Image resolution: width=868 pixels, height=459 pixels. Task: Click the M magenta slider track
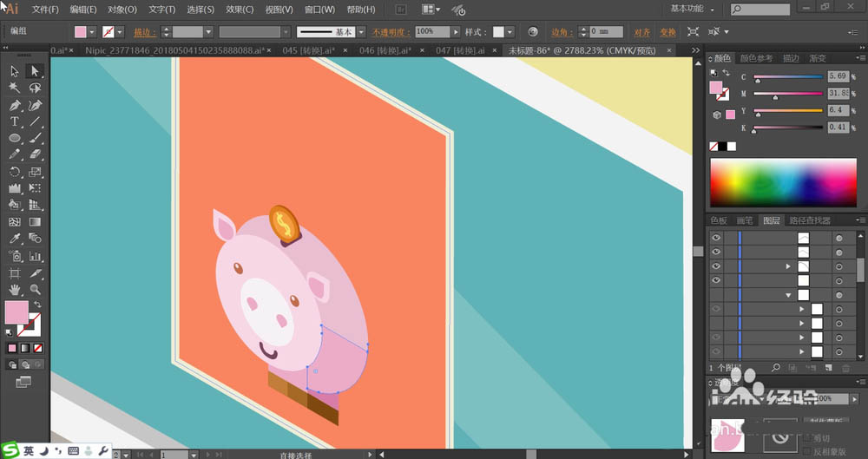(x=788, y=94)
